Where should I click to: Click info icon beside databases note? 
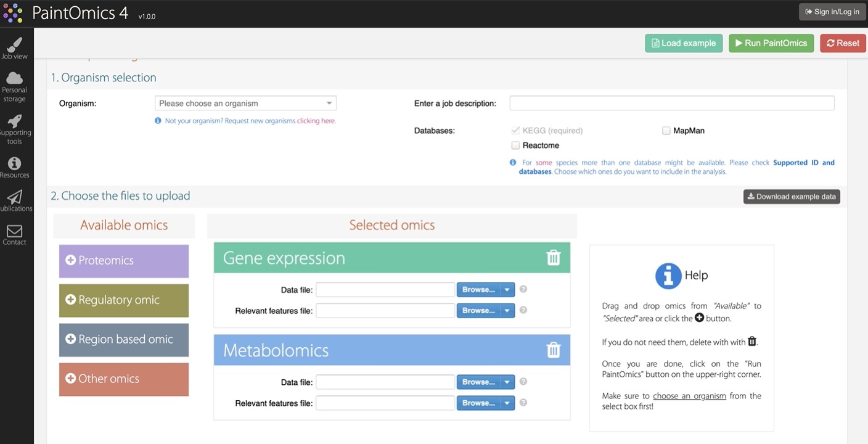click(513, 163)
